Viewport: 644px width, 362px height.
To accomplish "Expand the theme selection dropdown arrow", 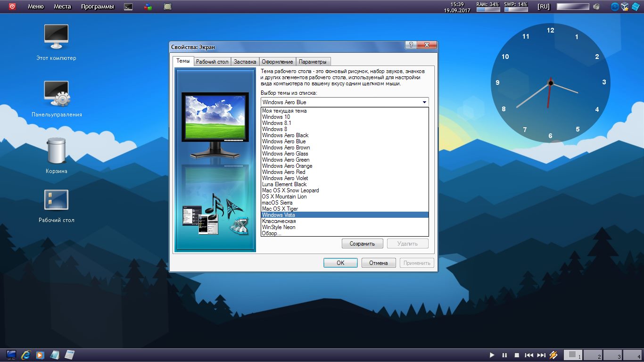I will tap(424, 102).
